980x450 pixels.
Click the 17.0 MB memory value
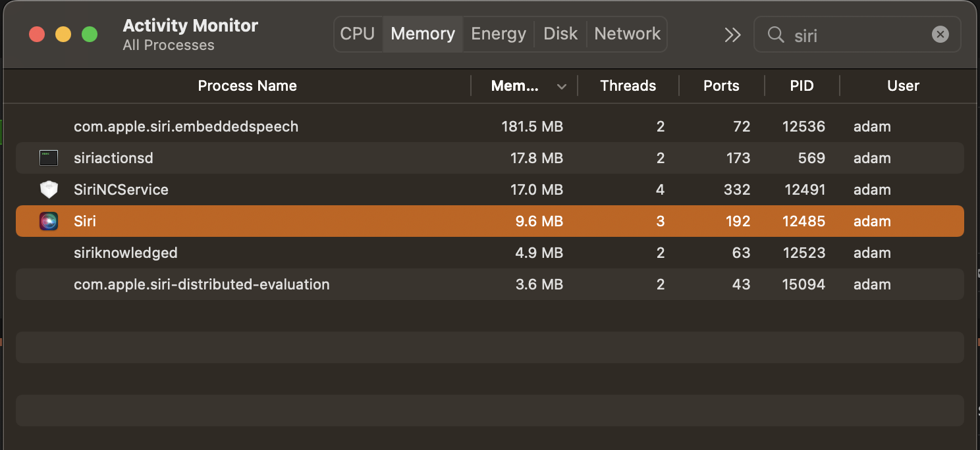pyautogui.click(x=536, y=189)
